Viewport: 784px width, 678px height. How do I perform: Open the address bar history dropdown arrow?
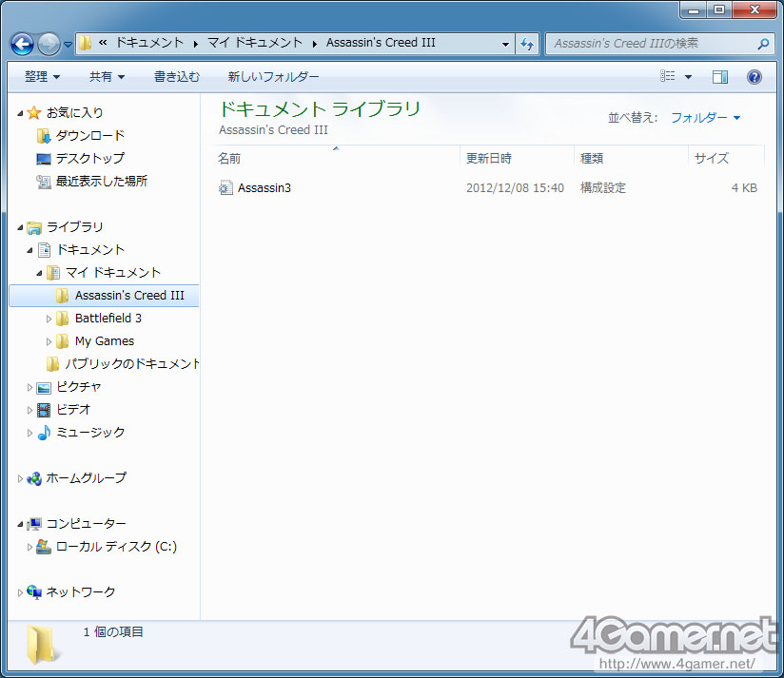point(505,44)
